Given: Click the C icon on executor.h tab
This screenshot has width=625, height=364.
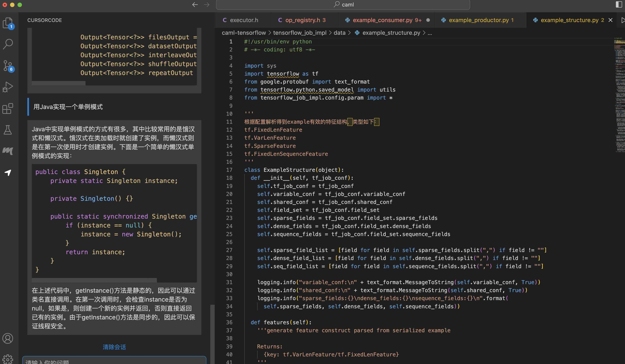Looking at the screenshot, I should click(224, 20).
